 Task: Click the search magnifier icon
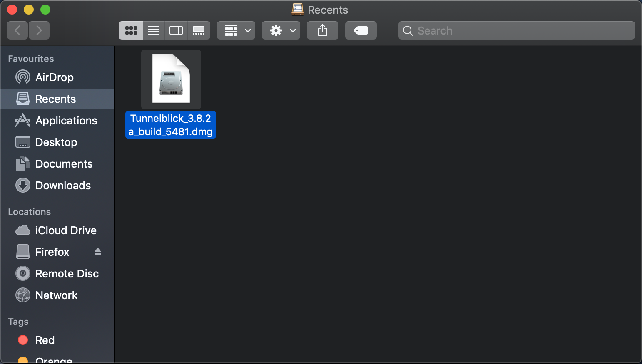pyautogui.click(x=408, y=31)
